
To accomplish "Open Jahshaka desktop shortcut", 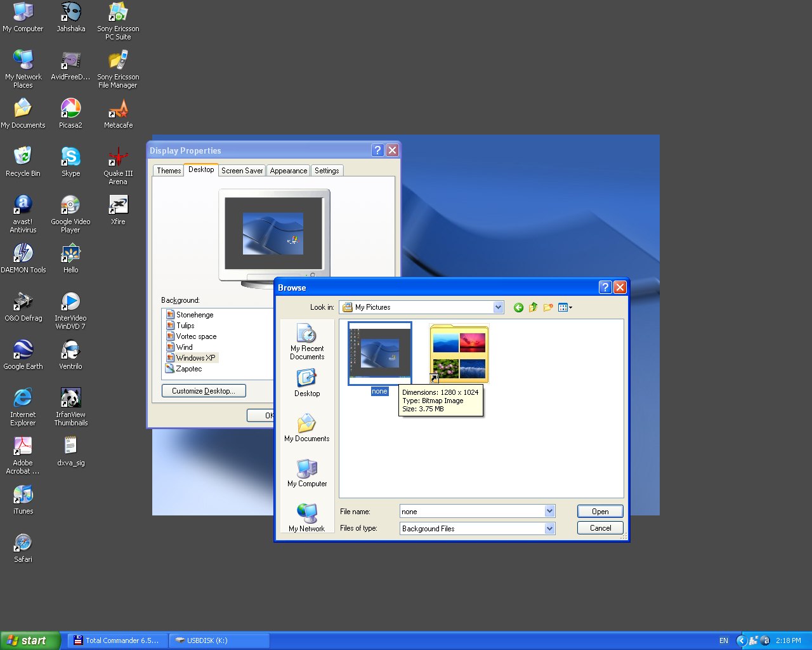I will (x=70, y=17).
